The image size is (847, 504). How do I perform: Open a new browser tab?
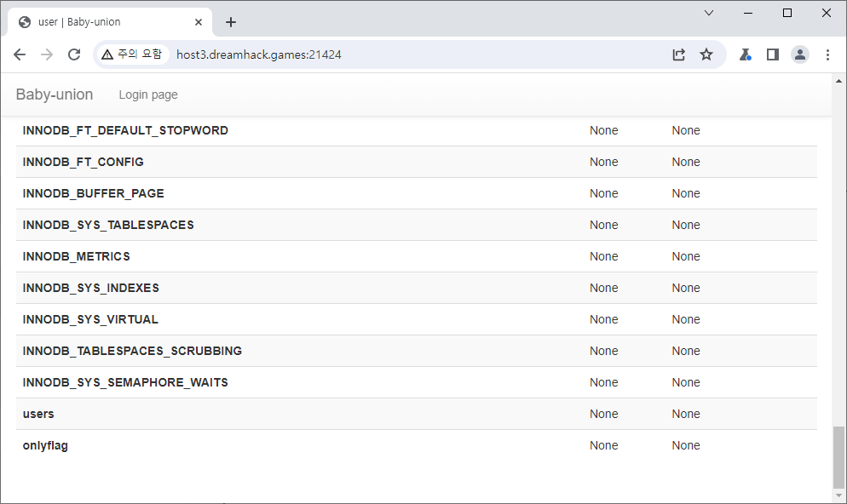point(231,22)
